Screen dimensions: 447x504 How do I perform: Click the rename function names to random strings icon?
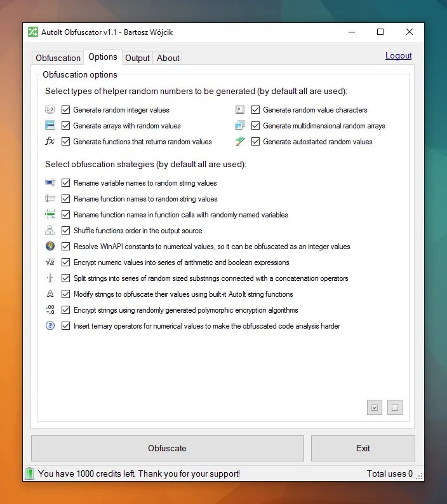(x=50, y=199)
